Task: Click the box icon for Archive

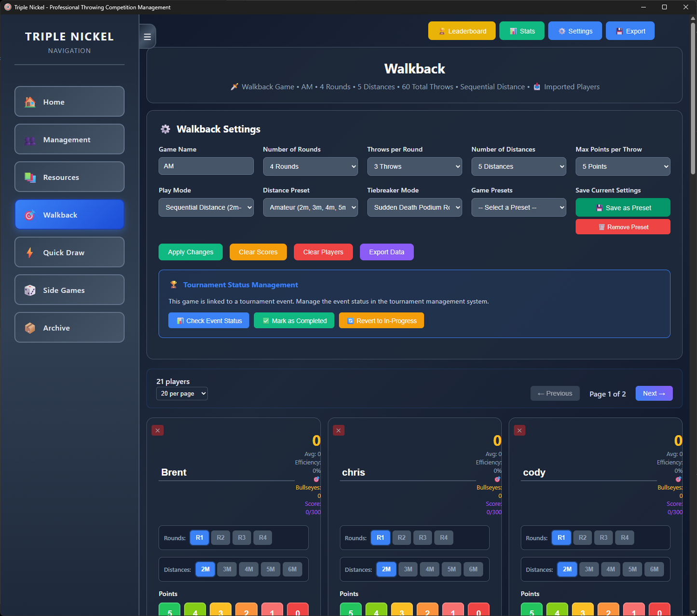Action: pos(30,328)
